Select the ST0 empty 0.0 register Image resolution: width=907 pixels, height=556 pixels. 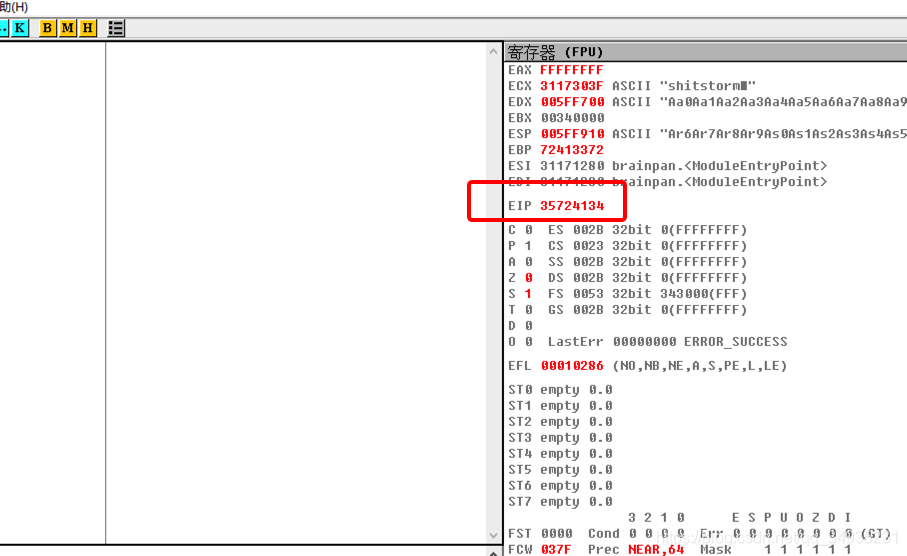tap(560, 390)
